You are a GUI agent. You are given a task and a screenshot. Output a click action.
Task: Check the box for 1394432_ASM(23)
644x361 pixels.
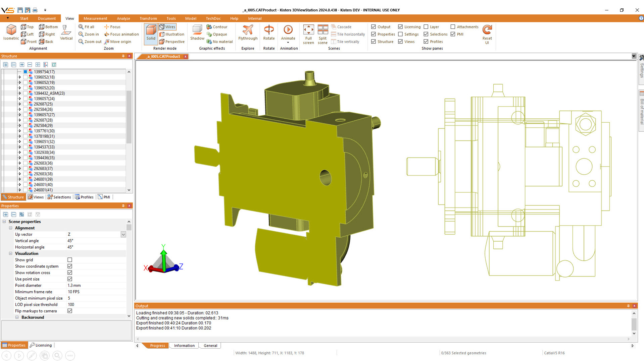point(25,93)
